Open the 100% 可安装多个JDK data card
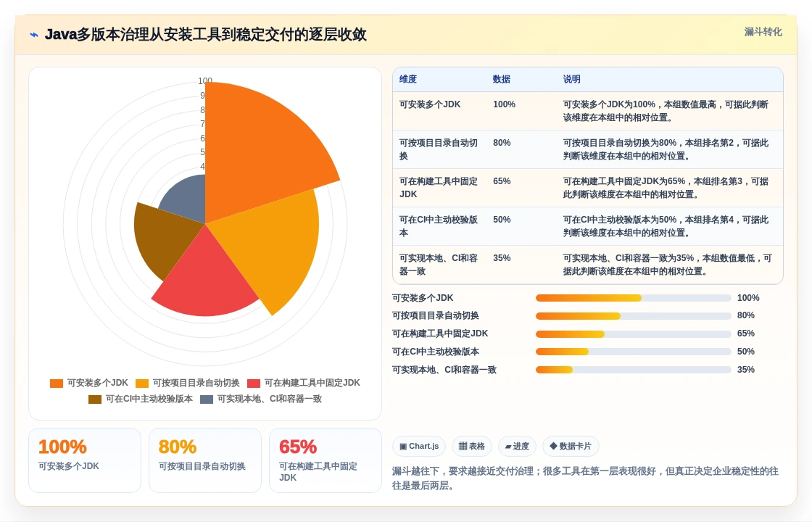This screenshot has height=522, width=812. 85,460
